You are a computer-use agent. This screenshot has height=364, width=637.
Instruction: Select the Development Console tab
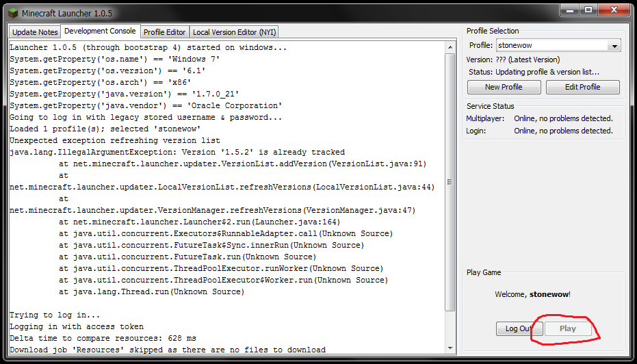pos(100,31)
